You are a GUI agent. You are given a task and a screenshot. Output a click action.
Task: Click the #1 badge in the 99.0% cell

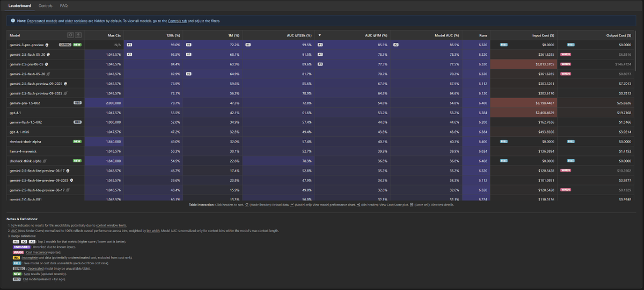tap(129, 45)
